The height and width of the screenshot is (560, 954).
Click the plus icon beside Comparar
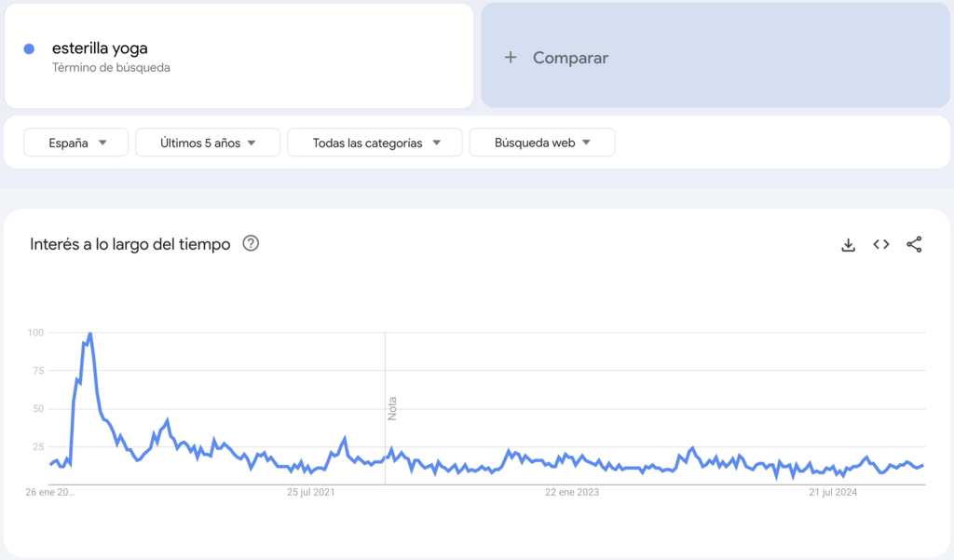point(511,57)
